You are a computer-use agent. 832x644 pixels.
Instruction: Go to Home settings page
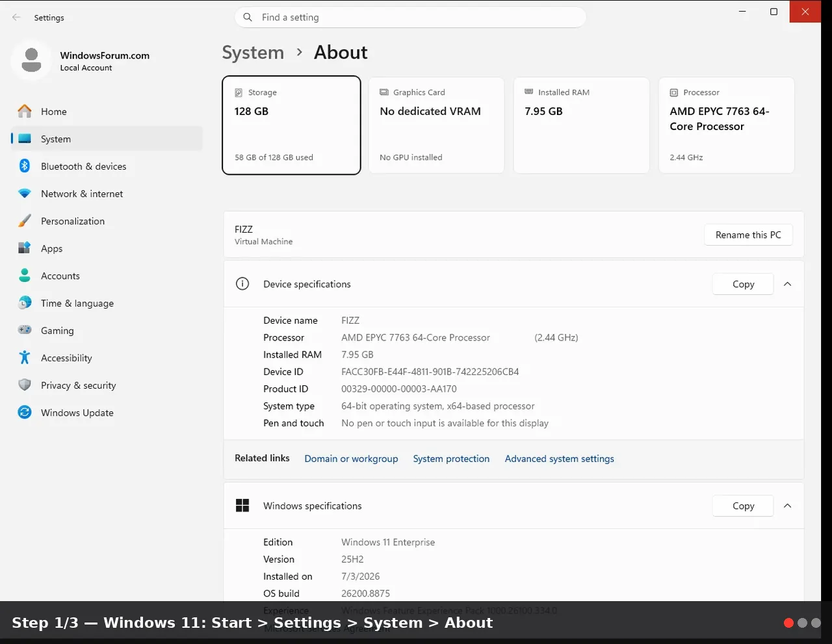pyautogui.click(x=107, y=112)
